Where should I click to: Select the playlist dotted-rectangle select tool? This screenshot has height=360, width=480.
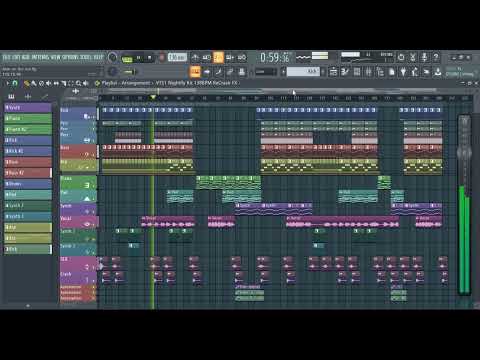coord(71,83)
